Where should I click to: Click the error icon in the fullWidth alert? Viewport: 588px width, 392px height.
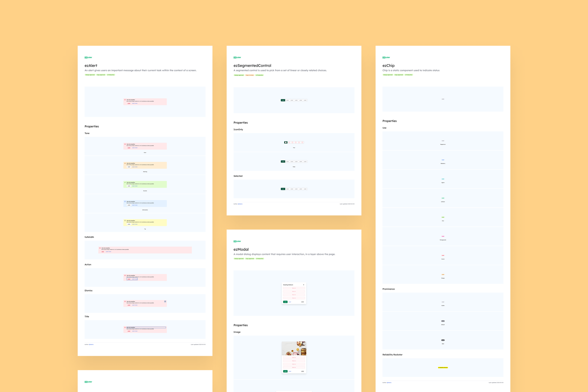[x=100, y=248]
